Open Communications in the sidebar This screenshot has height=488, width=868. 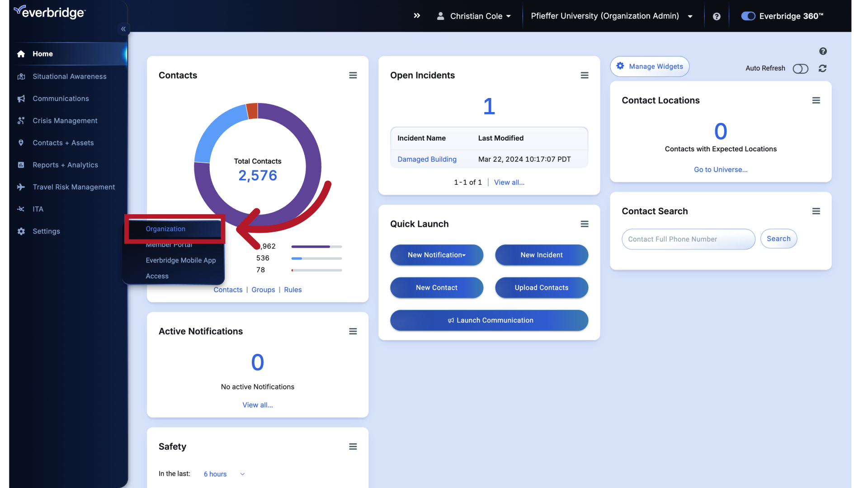[x=61, y=99]
